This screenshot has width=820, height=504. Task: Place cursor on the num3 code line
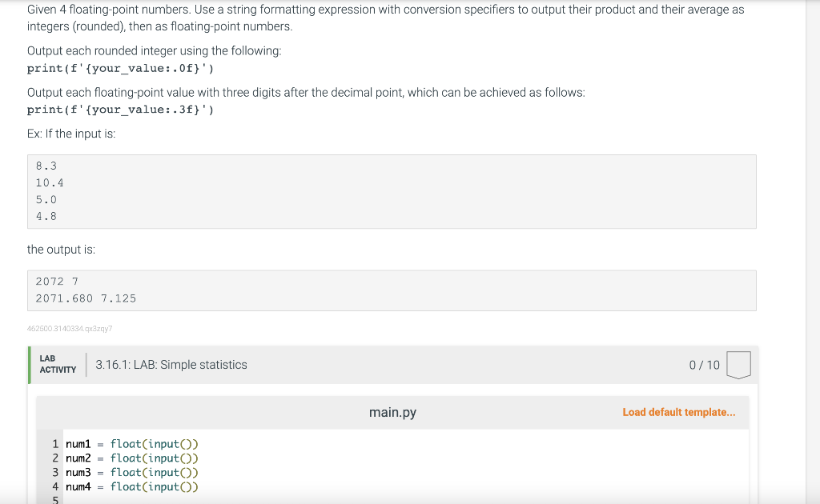132,472
